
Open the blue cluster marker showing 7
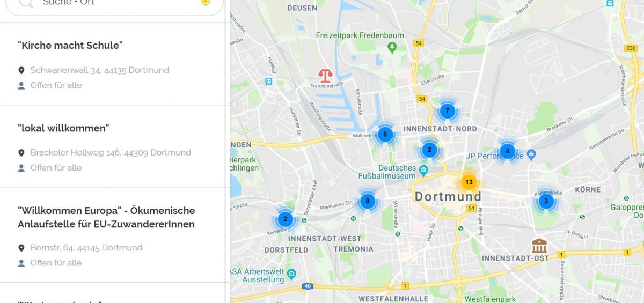tap(447, 111)
